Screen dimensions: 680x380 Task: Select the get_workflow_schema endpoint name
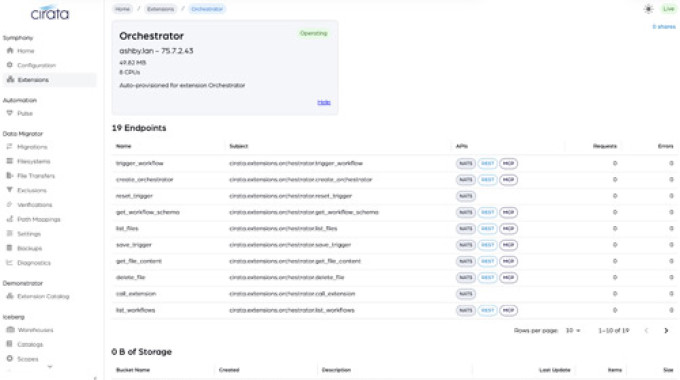click(x=148, y=212)
